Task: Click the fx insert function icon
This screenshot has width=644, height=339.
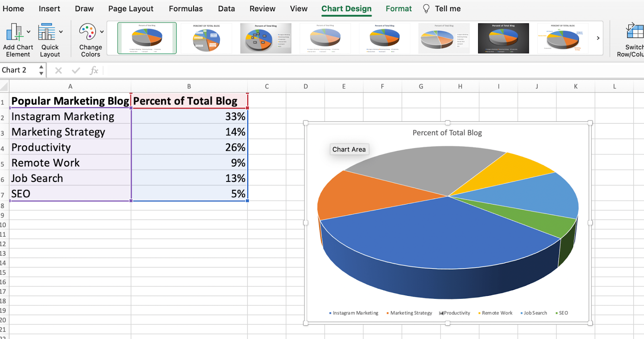Action: pos(94,71)
